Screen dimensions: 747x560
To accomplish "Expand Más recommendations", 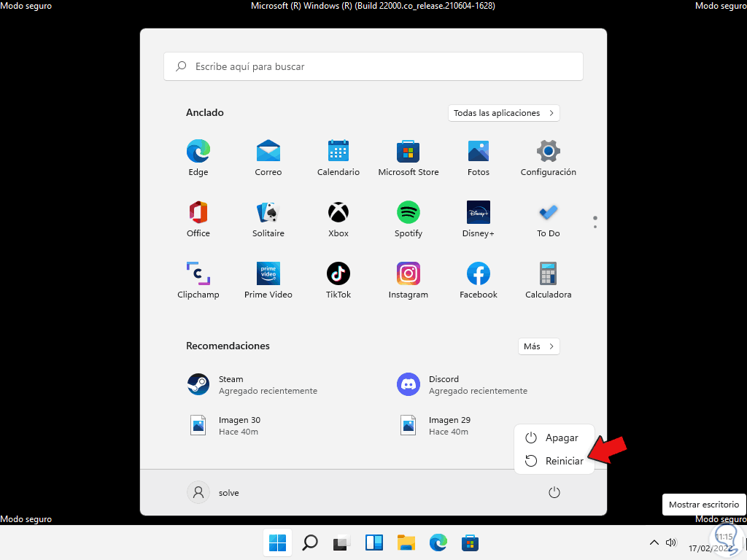I will tap(539, 346).
